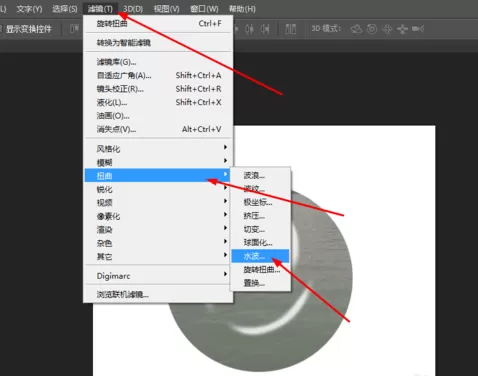Select 切变... shear filter
Screen dimensions: 478x376
261,229
